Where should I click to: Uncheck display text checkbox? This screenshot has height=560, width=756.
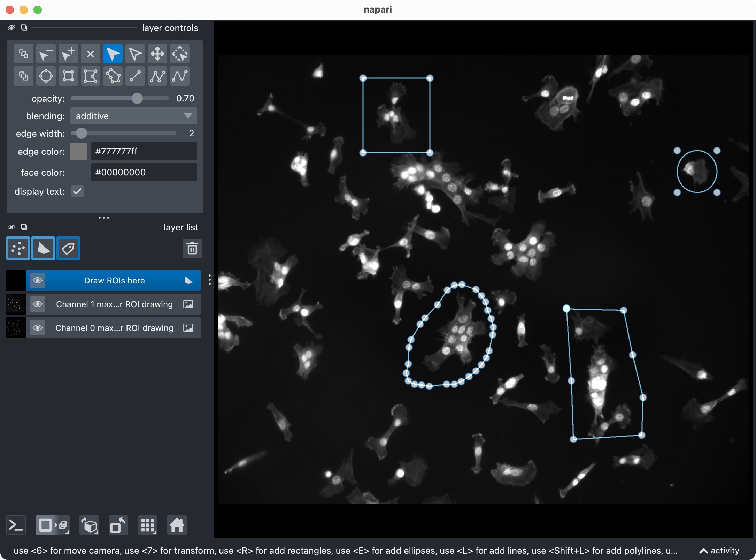point(77,191)
